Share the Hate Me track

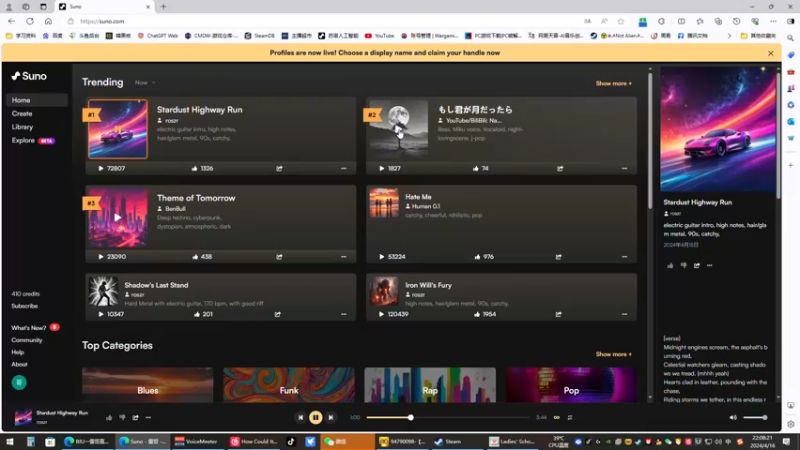(559, 257)
